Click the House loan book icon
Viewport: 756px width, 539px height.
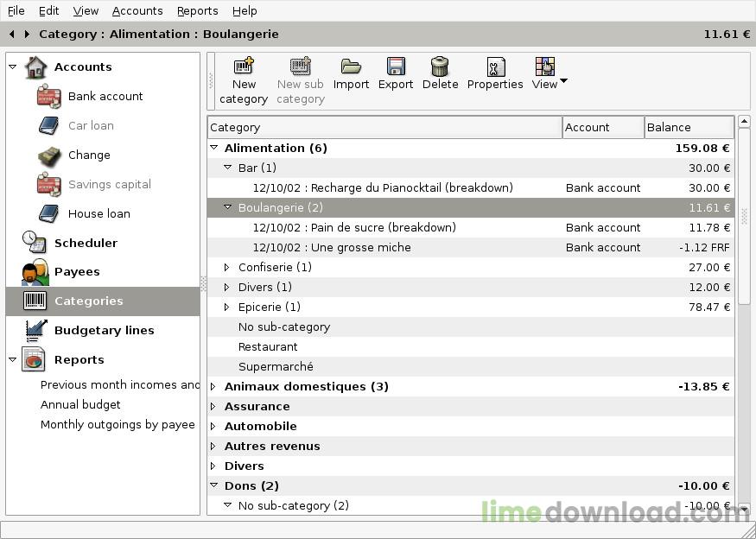pyautogui.click(x=48, y=213)
